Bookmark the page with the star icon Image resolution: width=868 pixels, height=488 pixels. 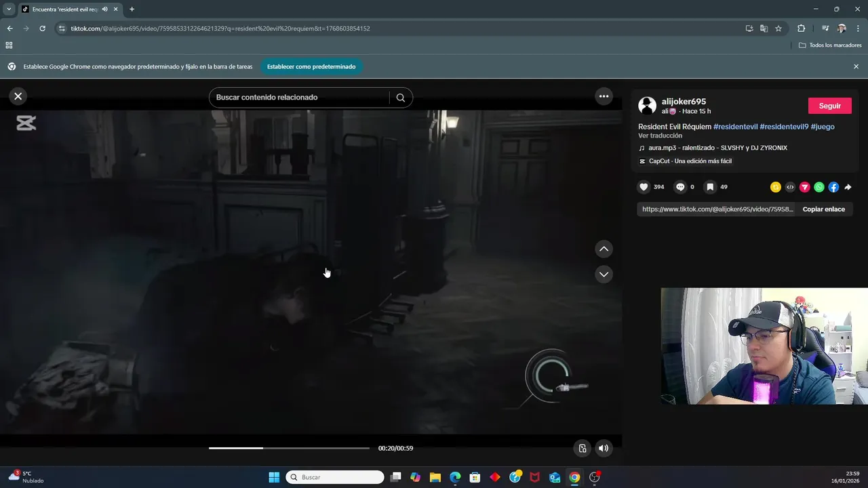click(778, 28)
